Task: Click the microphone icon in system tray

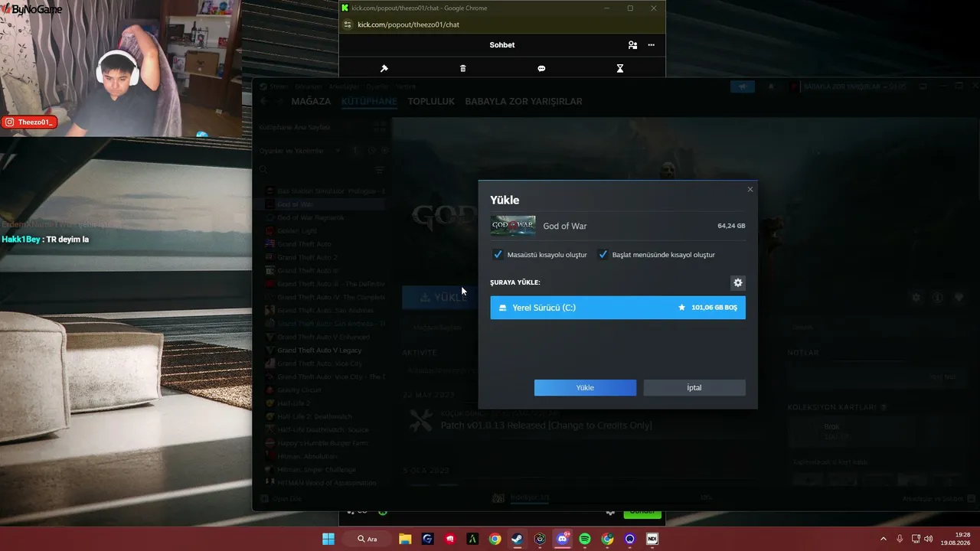Action: (x=900, y=539)
